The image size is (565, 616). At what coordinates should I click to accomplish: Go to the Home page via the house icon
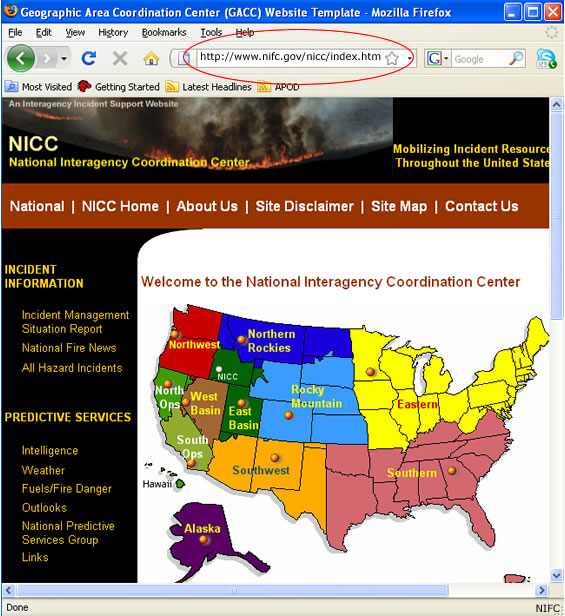point(151,59)
